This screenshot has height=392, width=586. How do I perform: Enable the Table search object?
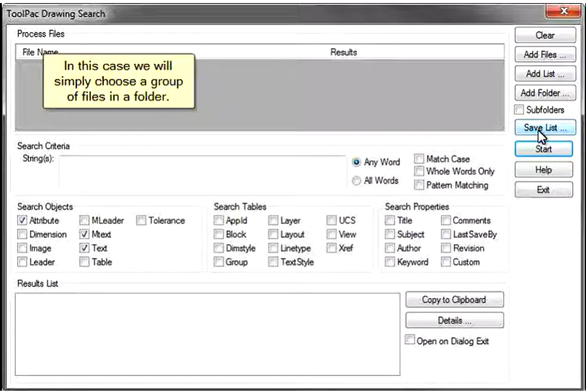click(84, 262)
